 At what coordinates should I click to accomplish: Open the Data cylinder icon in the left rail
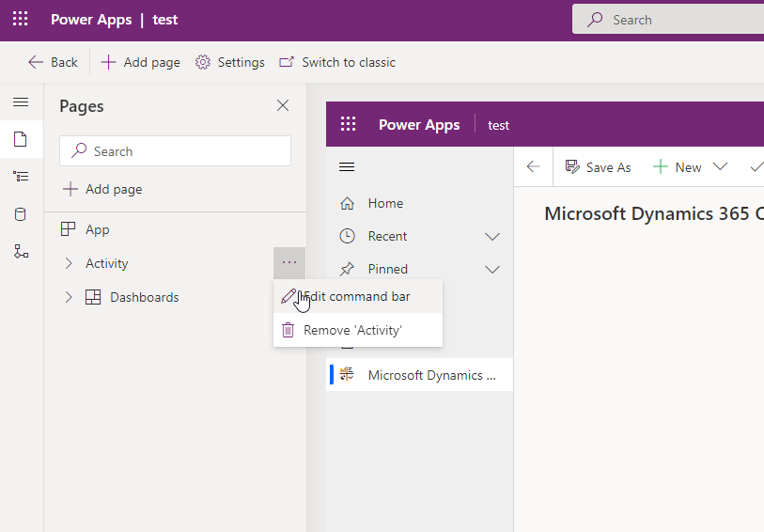tap(21, 214)
